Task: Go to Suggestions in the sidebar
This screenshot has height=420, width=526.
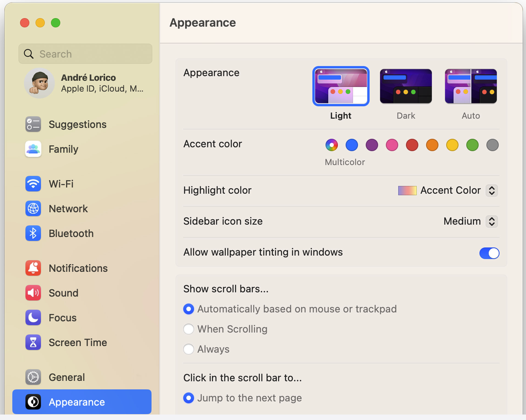Action: click(77, 124)
